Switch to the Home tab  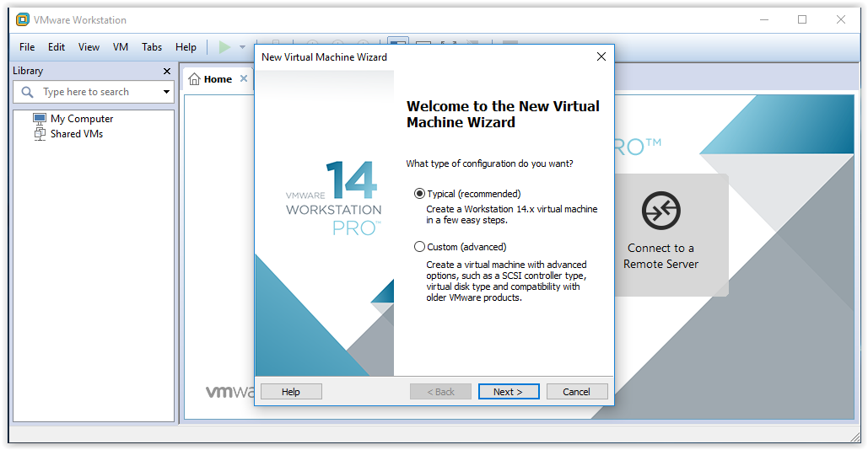(x=218, y=79)
